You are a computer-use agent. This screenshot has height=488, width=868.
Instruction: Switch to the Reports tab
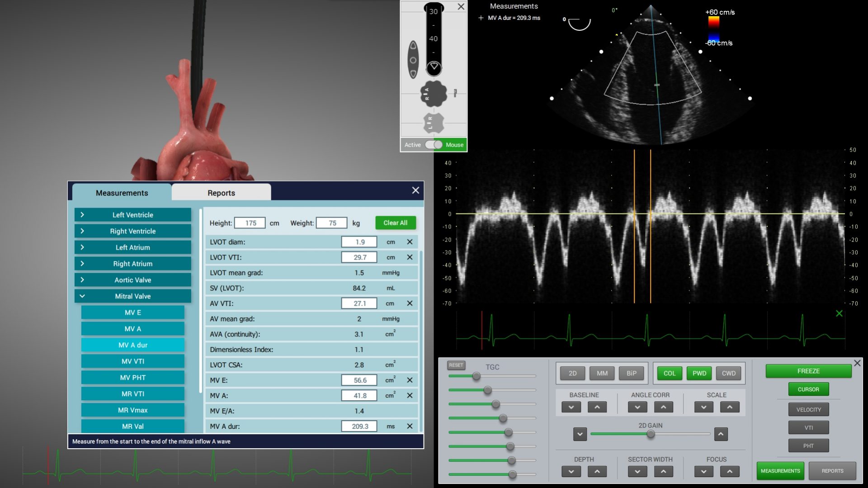point(221,193)
